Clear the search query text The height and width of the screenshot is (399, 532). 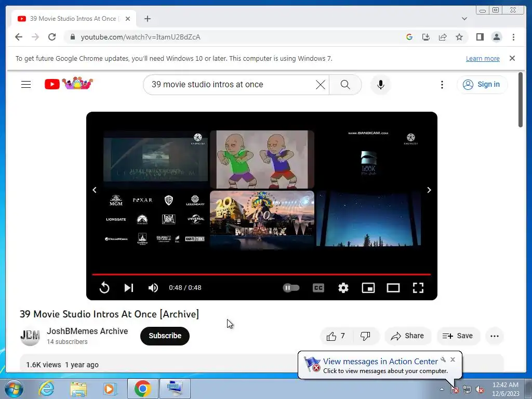[x=320, y=85]
